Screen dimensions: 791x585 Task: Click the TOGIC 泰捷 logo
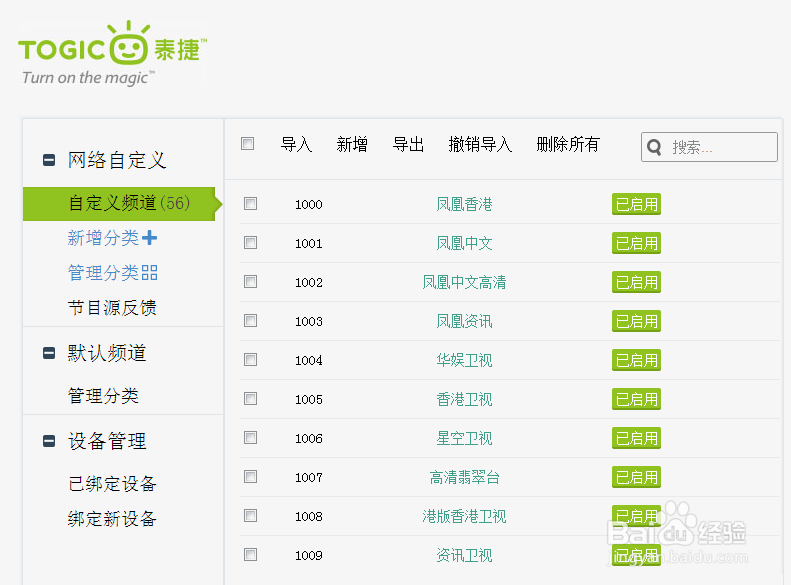[112, 53]
